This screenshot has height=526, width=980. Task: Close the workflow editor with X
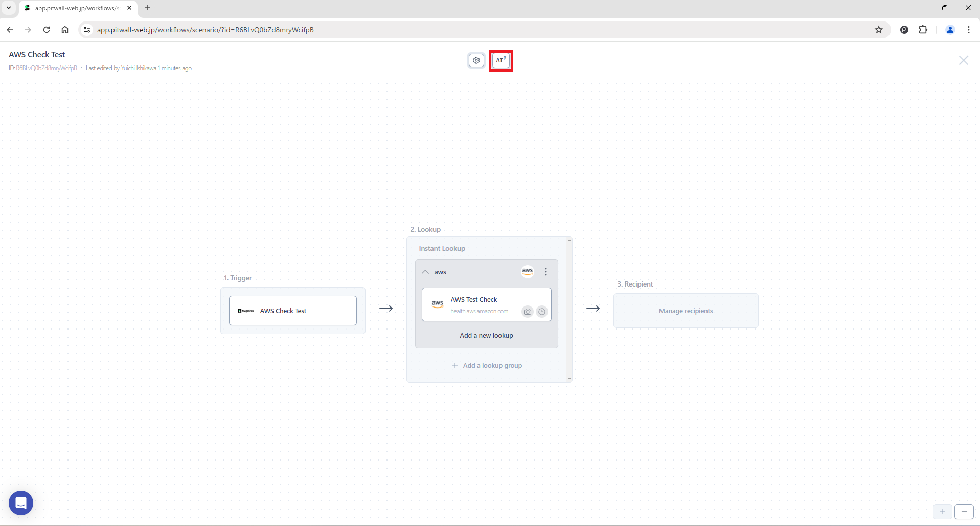point(963,60)
